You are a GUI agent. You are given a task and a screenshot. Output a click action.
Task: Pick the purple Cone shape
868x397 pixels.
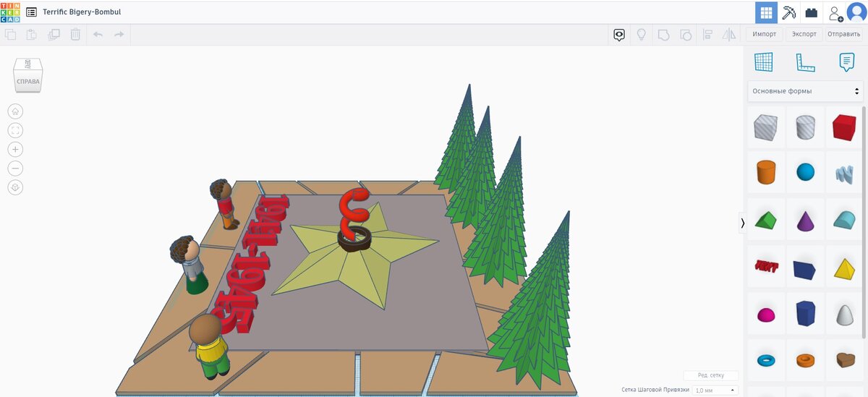tap(805, 220)
